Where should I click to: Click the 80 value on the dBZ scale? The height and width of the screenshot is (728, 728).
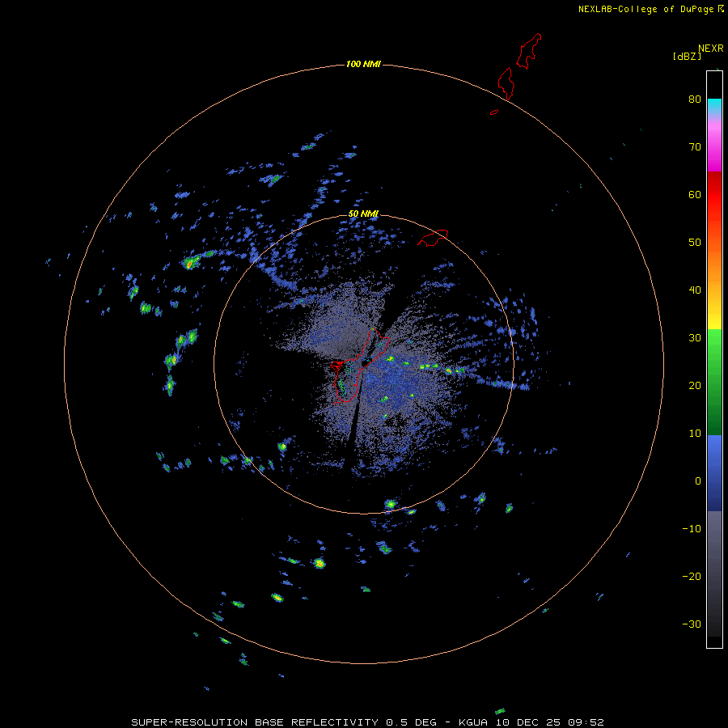click(695, 99)
